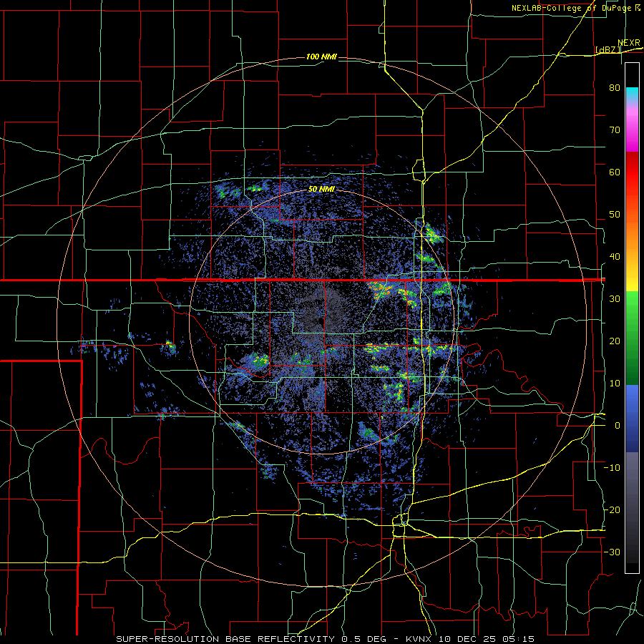Click the cyan top segment of color bar

point(632,94)
